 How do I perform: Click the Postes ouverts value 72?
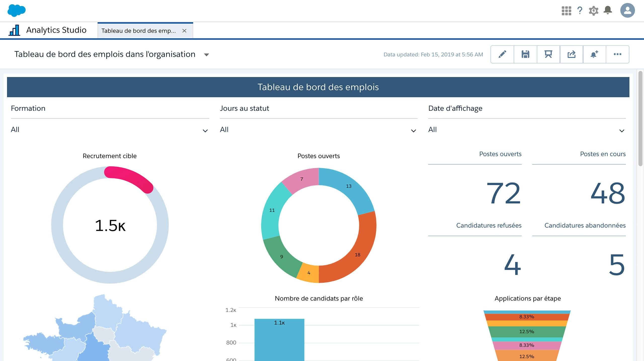pyautogui.click(x=503, y=193)
